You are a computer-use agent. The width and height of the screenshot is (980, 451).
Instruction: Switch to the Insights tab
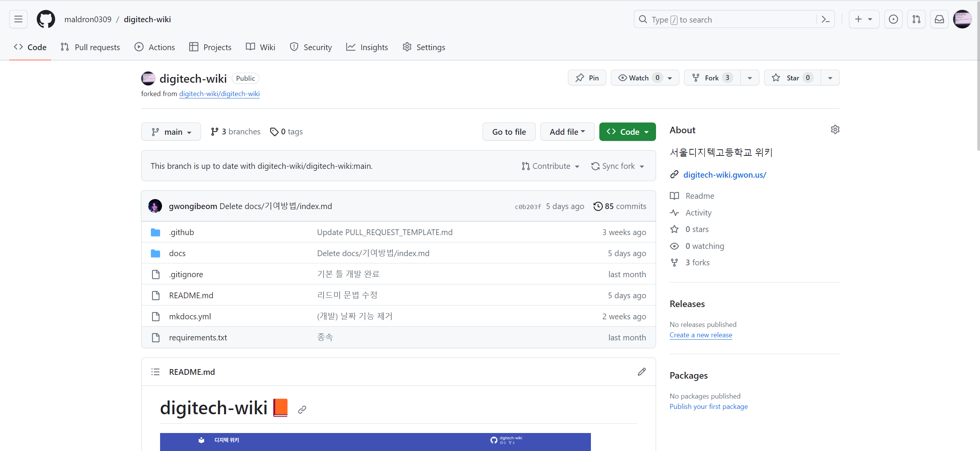367,47
